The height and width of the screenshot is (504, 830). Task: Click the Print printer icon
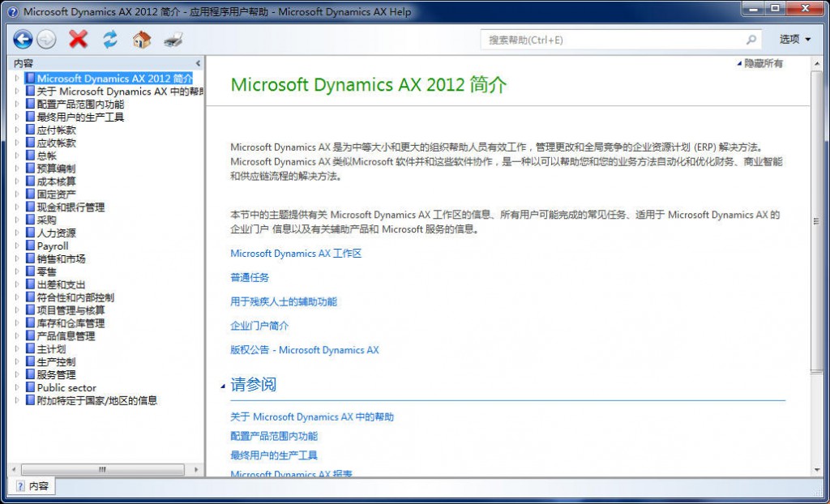tap(173, 40)
